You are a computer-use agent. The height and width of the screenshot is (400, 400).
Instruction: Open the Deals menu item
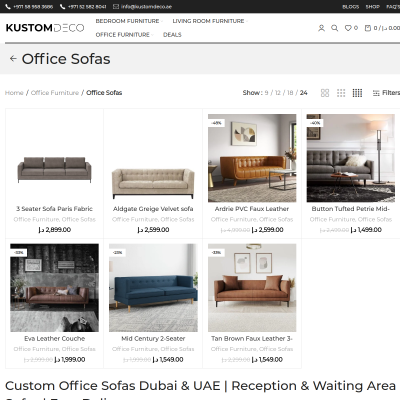172,35
